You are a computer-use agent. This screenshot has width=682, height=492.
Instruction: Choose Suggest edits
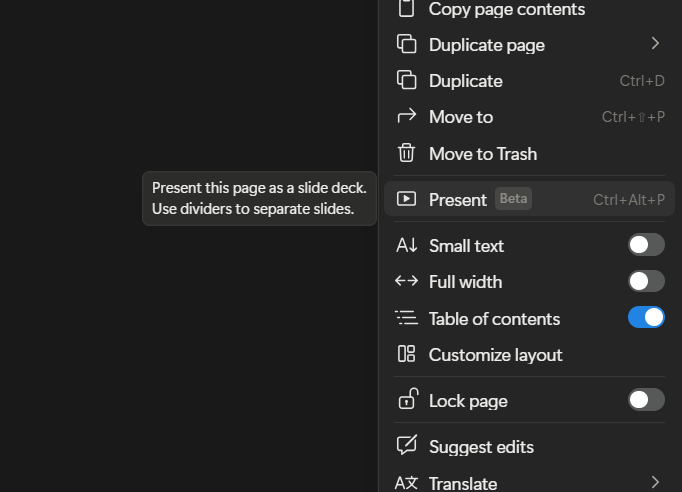(x=529, y=447)
